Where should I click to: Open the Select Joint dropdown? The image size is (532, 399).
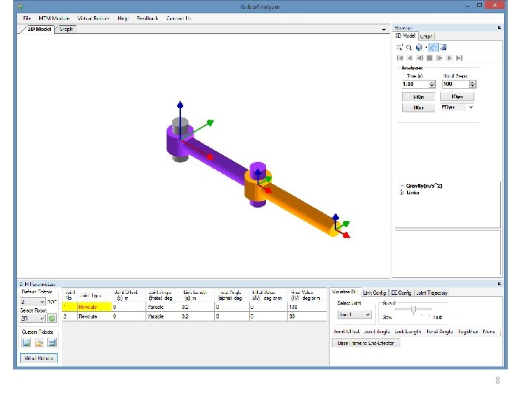354,315
